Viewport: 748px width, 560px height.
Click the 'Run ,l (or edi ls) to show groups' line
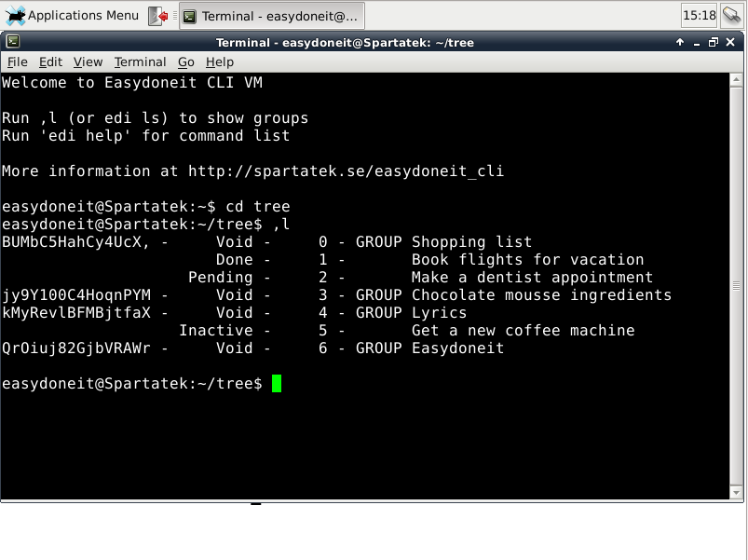(x=155, y=117)
